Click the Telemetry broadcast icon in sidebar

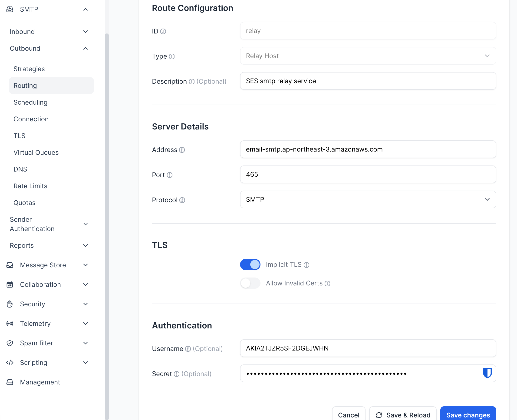[x=10, y=324]
